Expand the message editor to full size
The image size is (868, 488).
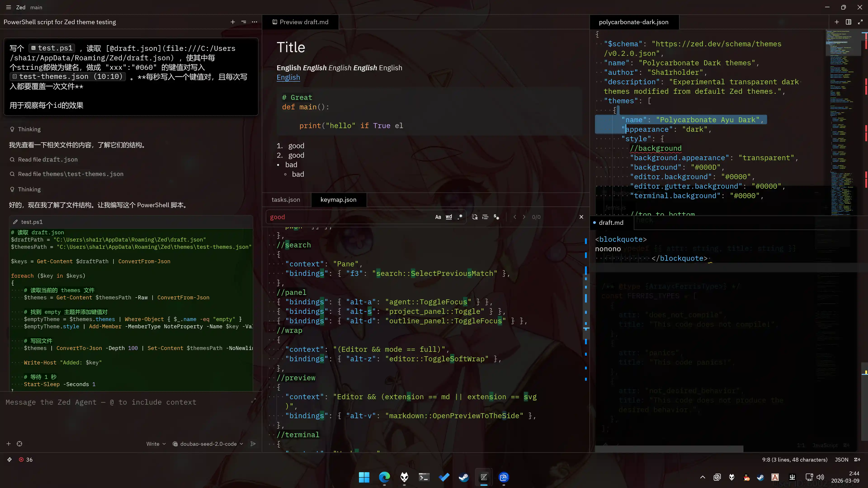tap(253, 400)
